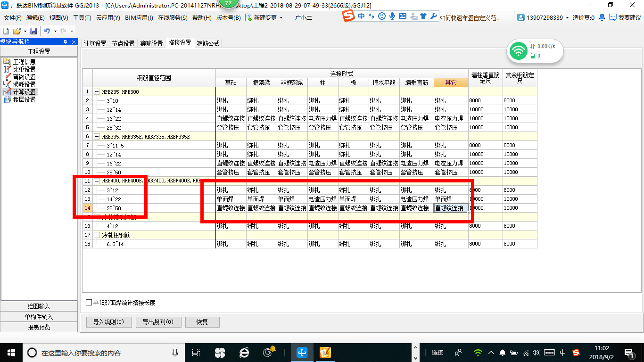Open the 在线服务(S) menu

click(x=173, y=17)
